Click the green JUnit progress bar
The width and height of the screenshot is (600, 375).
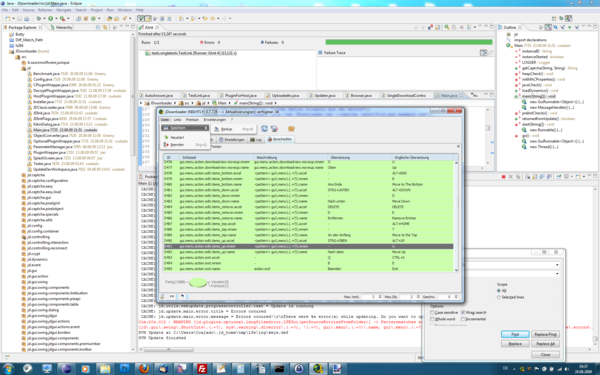(x=409, y=42)
